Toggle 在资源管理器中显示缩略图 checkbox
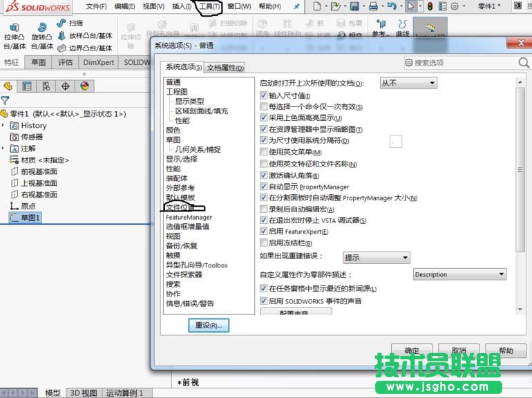The width and height of the screenshot is (532, 398). pos(263,129)
